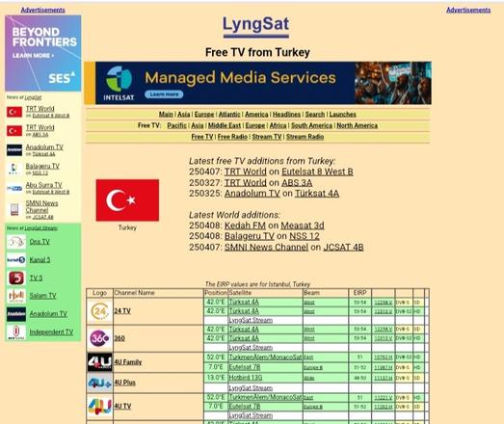Image resolution: width=504 pixels, height=424 pixels.
Task: Select Middle East in the Free TV row
Action: click(x=225, y=125)
